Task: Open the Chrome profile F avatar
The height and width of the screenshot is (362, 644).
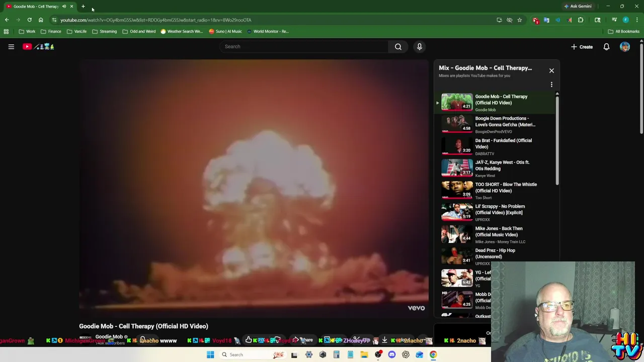Action: pos(625,20)
